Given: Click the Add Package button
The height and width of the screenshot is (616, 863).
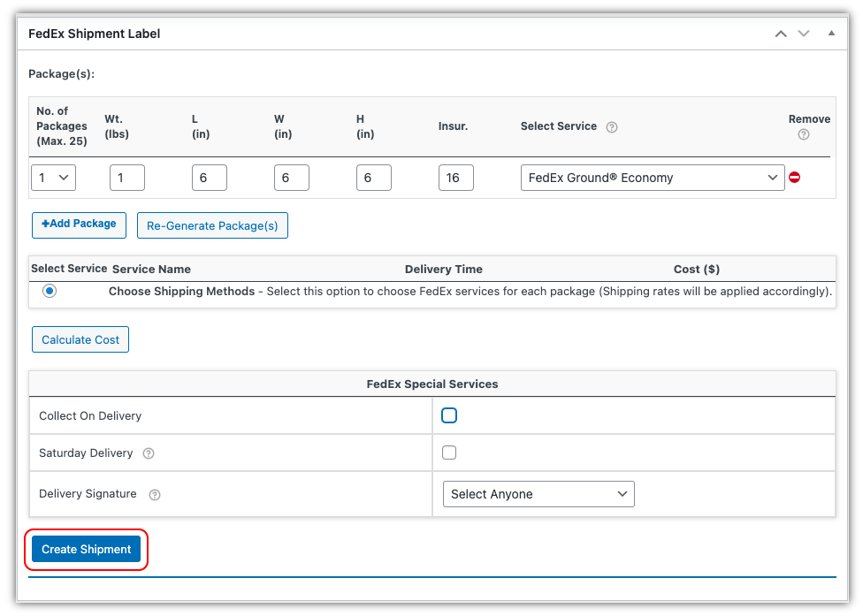Looking at the screenshot, I should (x=80, y=225).
